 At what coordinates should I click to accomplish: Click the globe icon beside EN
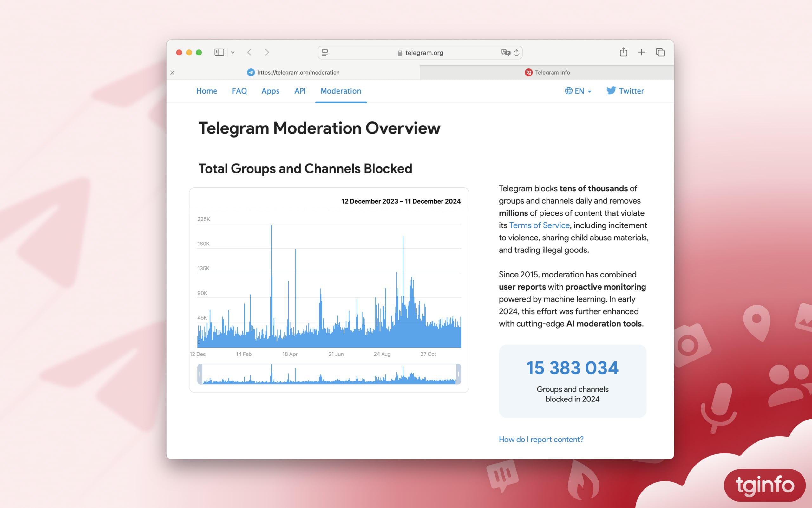coord(569,91)
